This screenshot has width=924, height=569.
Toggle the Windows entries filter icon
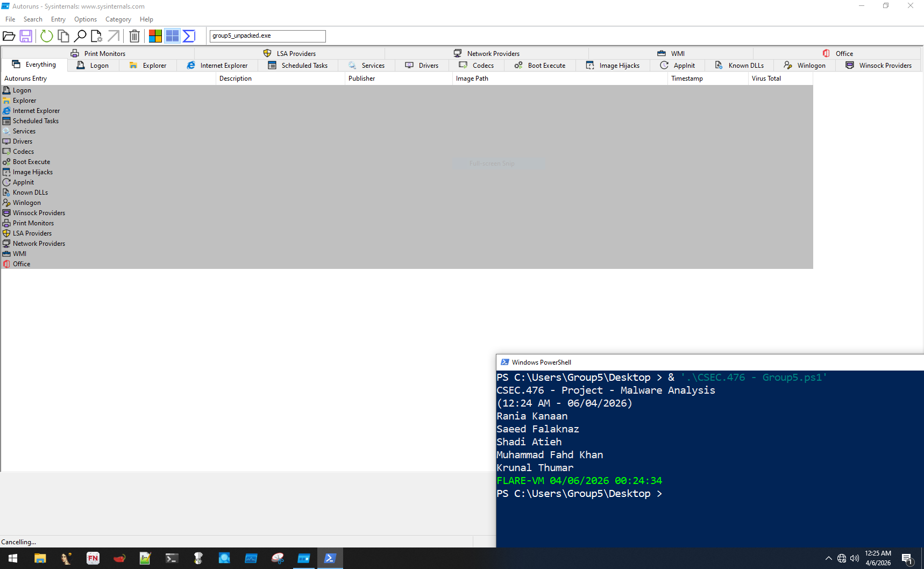[x=172, y=36]
